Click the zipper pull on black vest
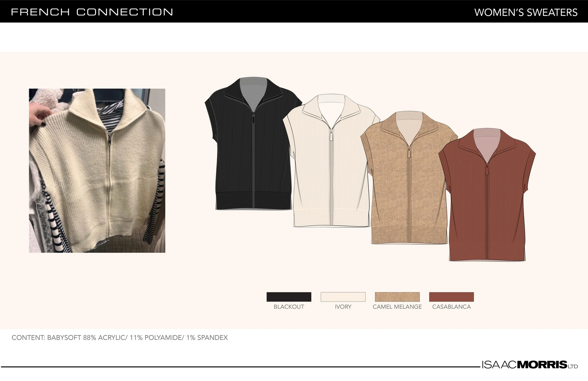Screen dimensions: 588x381 click(x=254, y=118)
